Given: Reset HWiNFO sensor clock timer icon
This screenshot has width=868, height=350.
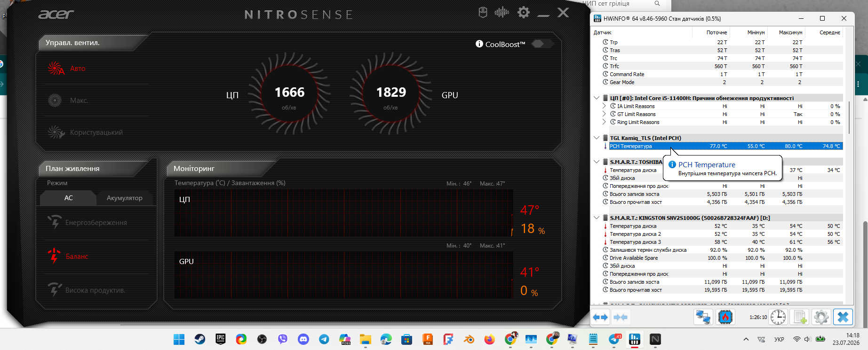Looking at the screenshot, I should point(778,317).
